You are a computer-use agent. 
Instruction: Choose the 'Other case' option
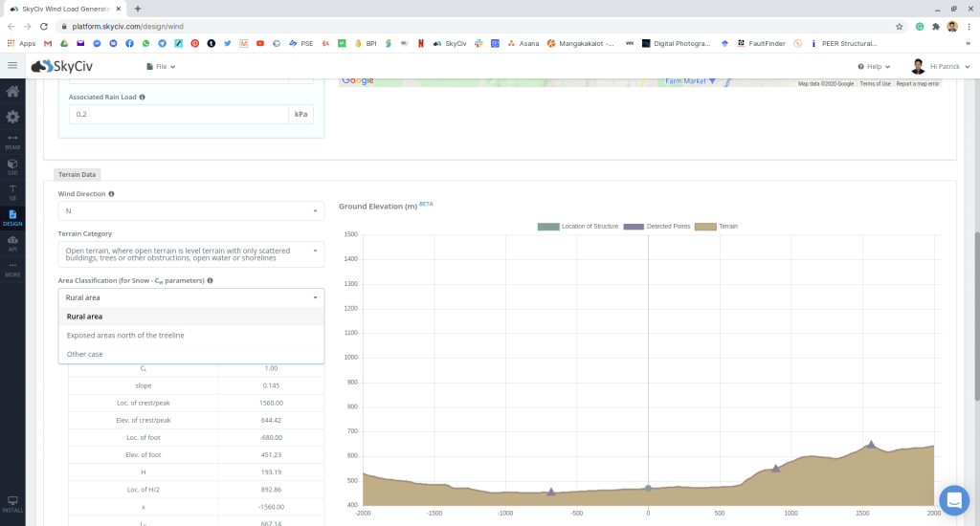[x=85, y=354]
